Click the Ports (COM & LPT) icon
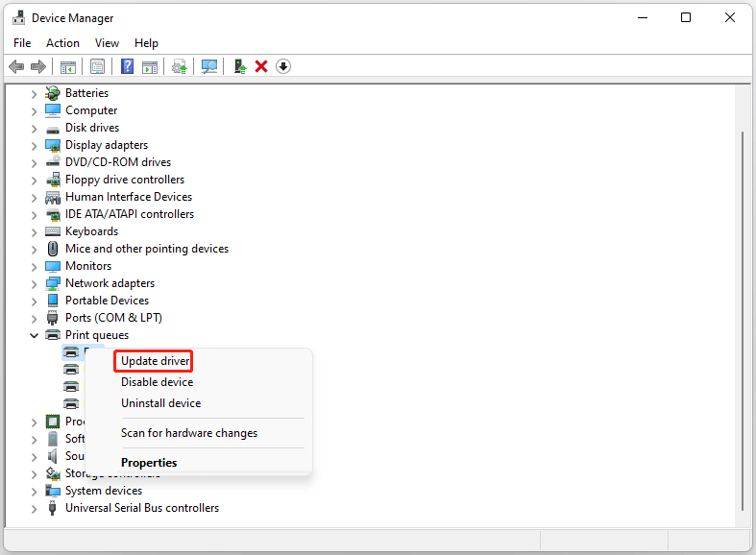This screenshot has height=555, width=756. pyautogui.click(x=53, y=318)
